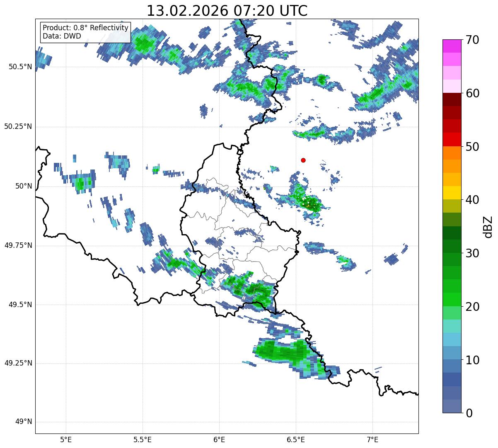Click the colorbar tick value "30"
The image size is (498, 448).
click(x=472, y=253)
